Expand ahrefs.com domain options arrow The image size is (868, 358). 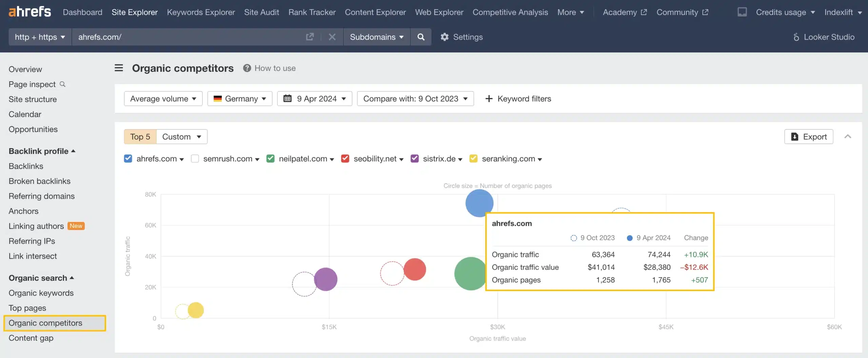point(182,159)
